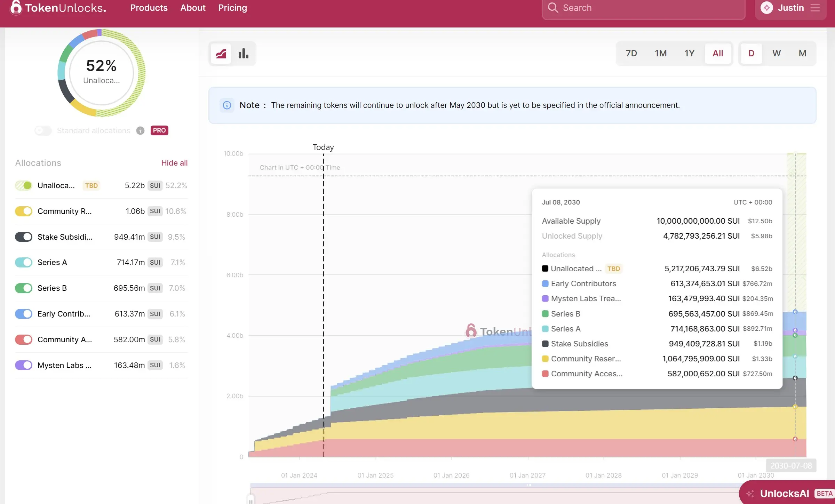Click the info icon next to Standard allocations

coord(140,130)
